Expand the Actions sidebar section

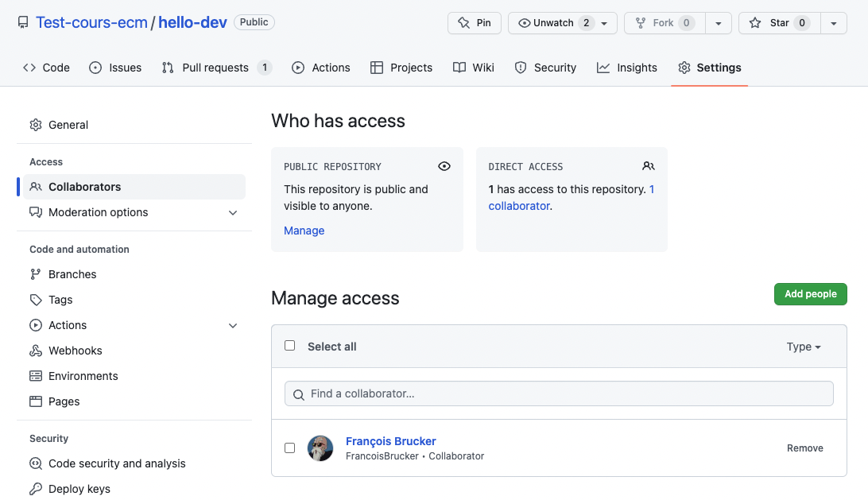click(x=233, y=325)
